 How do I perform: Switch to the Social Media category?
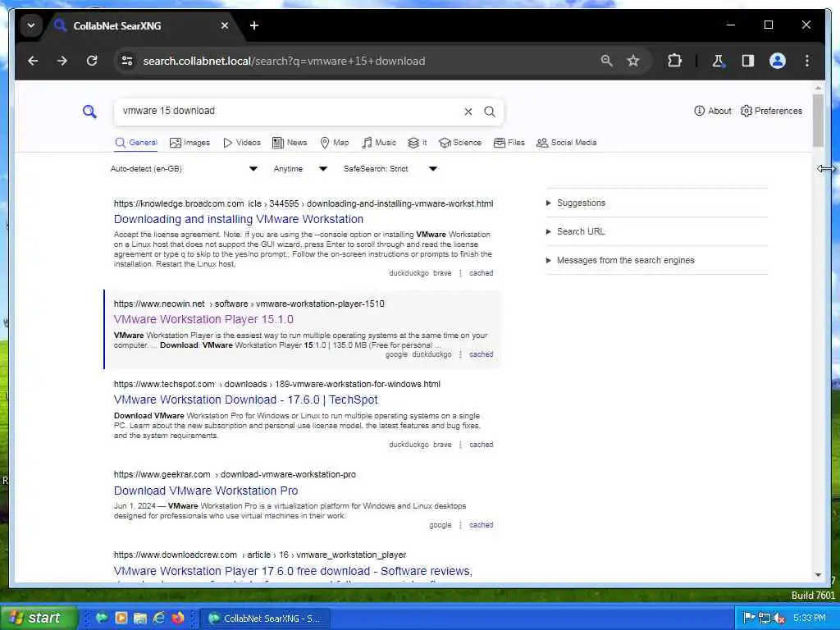[x=566, y=143]
